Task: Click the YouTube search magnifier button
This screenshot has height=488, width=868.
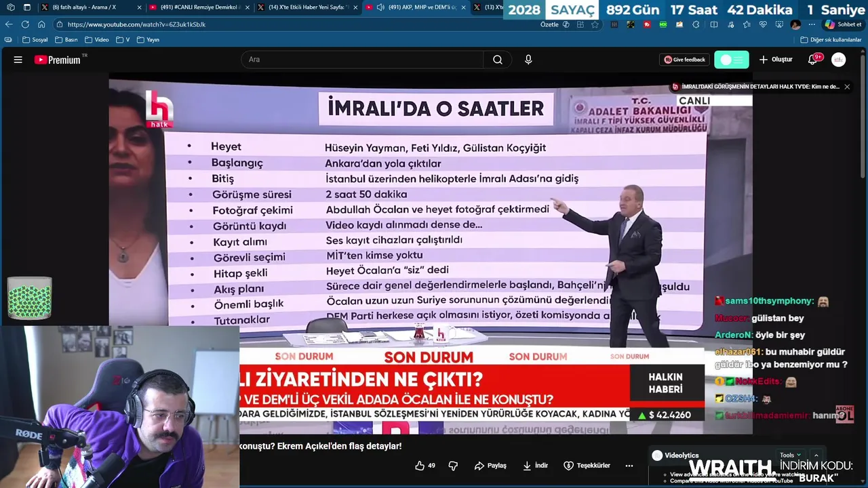Action: click(x=498, y=60)
